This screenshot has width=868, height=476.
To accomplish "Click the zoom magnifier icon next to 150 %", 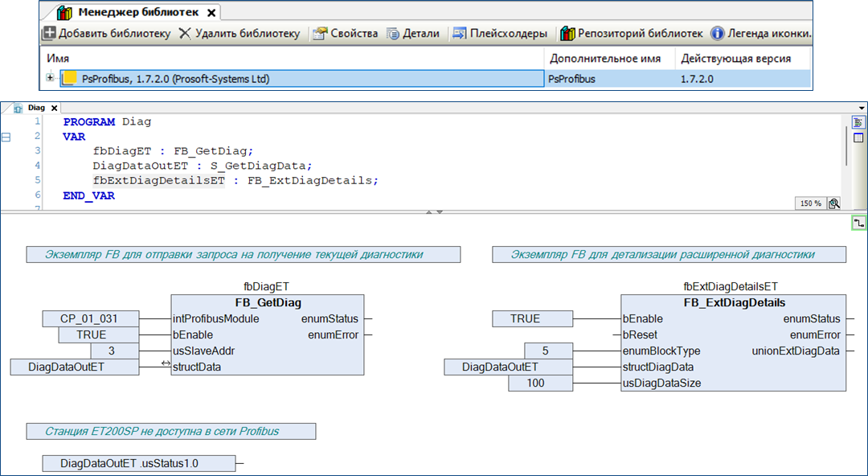I will pos(834,203).
